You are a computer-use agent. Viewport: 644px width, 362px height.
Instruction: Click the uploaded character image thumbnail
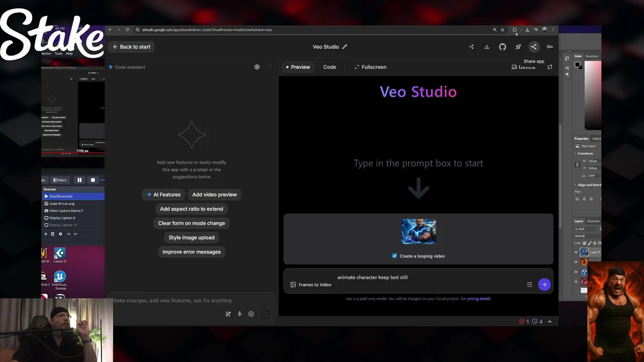click(419, 232)
